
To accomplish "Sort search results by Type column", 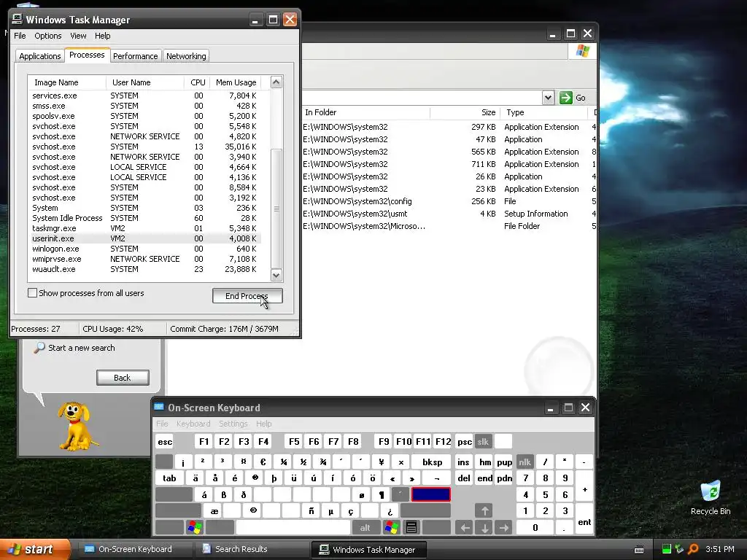I will (543, 112).
